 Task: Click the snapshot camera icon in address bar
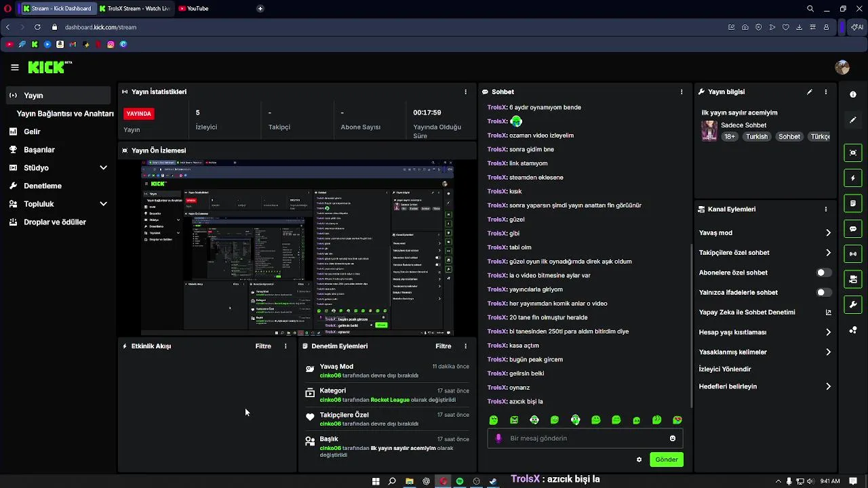coord(745,27)
